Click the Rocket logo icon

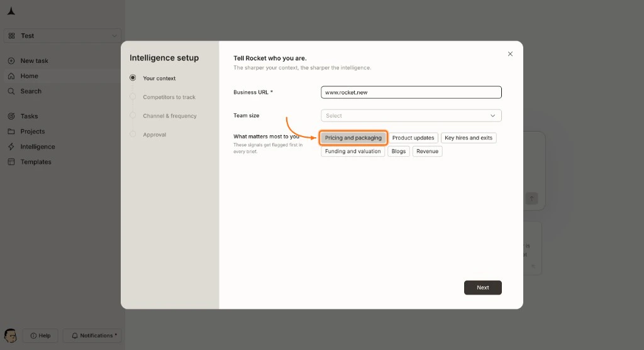[x=11, y=11]
